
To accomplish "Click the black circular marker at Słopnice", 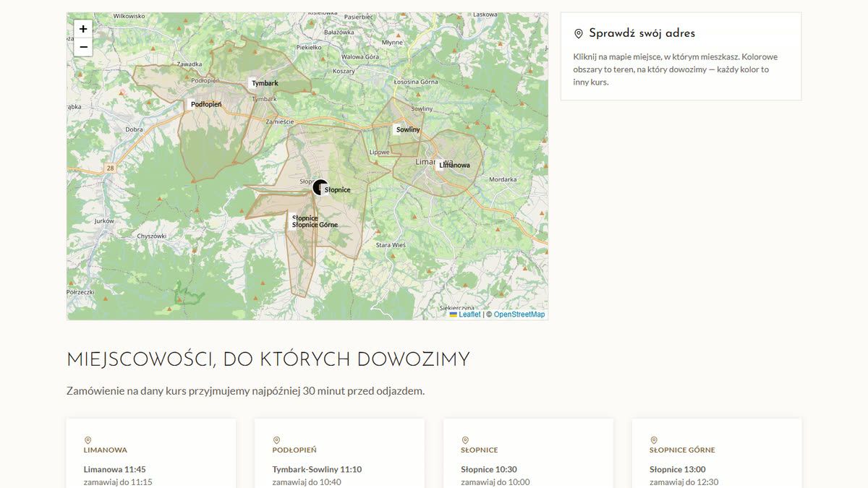I will click(x=320, y=187).
